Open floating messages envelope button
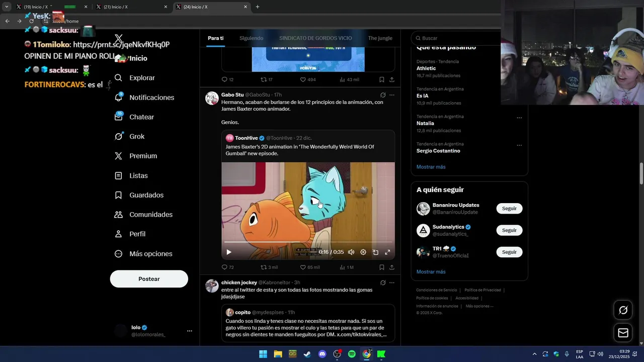Screen dimensions: 644x362 coord(623,333)
